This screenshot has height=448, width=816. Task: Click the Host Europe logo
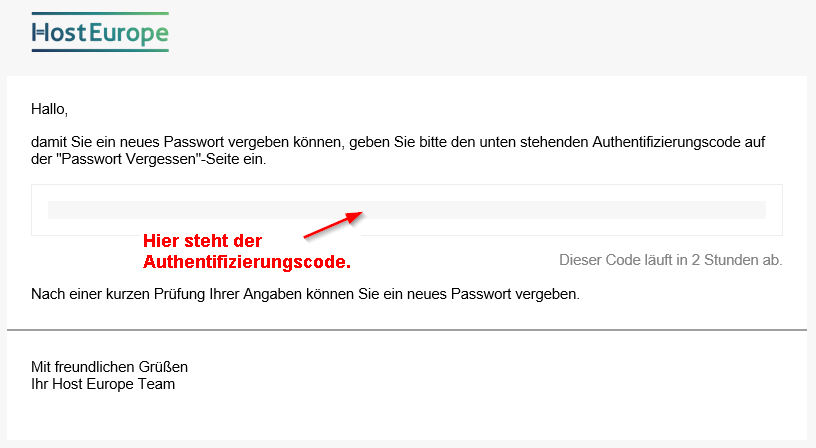click(100, 32)
